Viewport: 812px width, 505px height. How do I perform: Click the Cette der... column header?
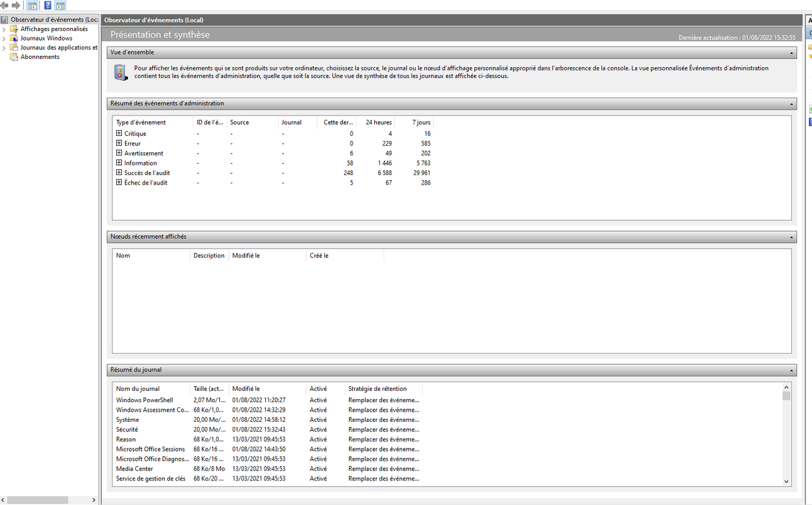click(x=336, y=122)
